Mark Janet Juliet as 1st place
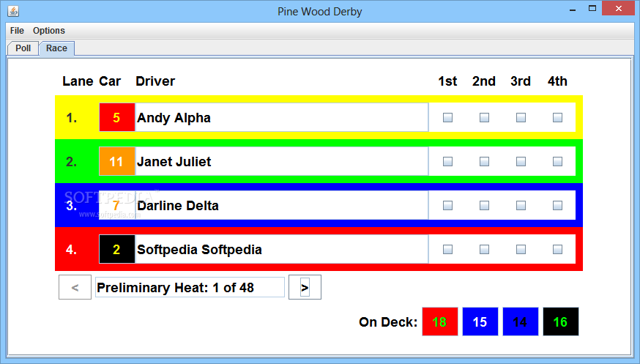Viewport: 640px width, 364px height. (x=447, y=162)
